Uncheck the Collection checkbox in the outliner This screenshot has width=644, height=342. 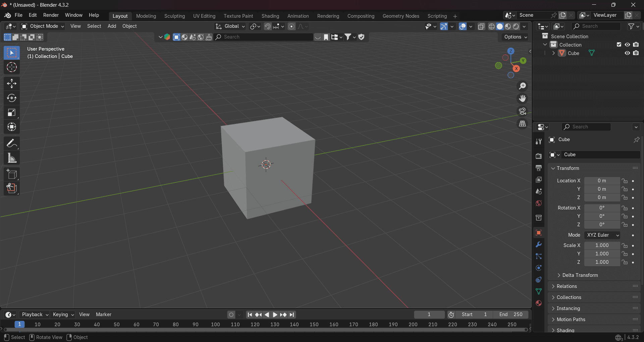pos(619,44)
